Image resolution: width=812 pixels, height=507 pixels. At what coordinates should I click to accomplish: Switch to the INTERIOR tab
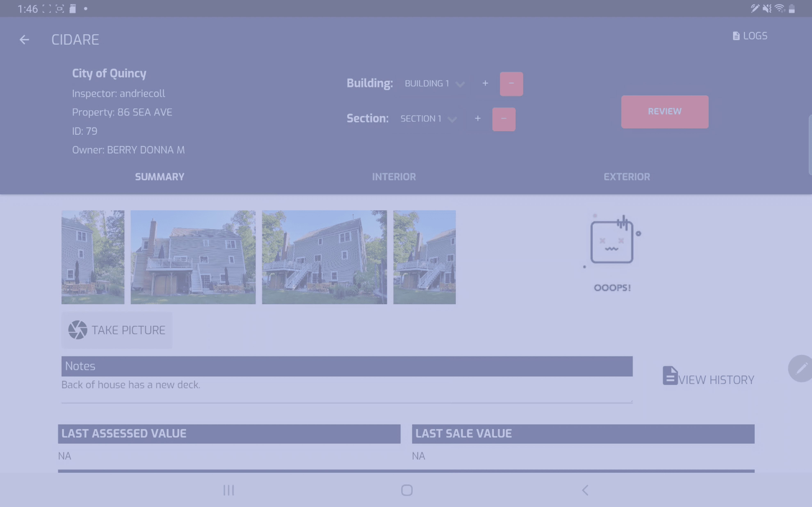click(393, 177)
